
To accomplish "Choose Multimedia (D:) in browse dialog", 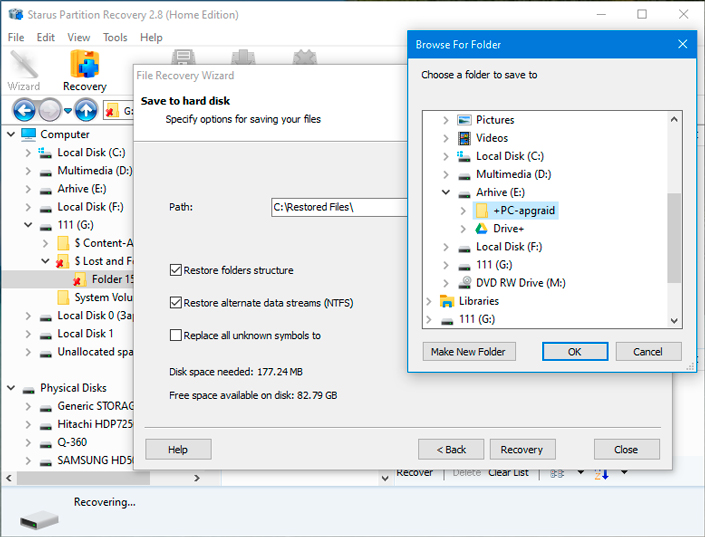I will 513,174.
